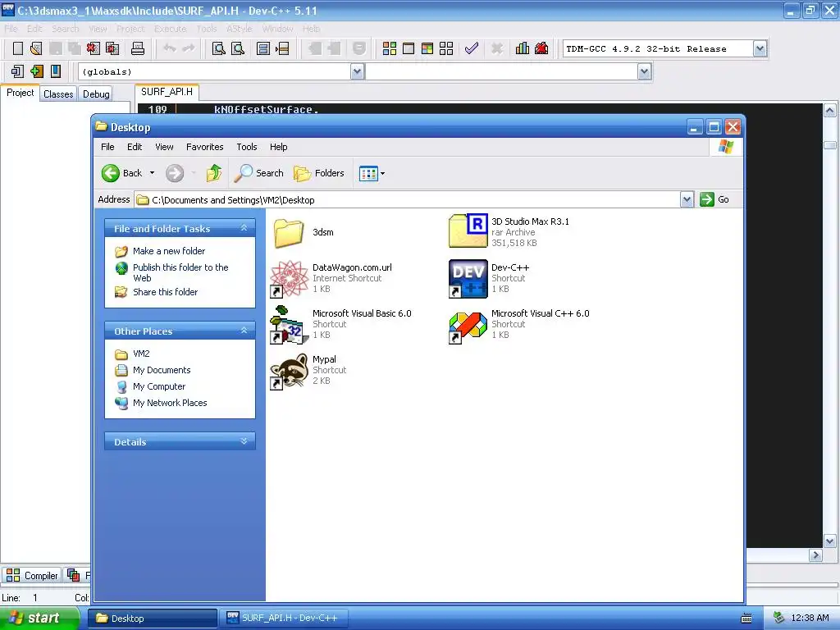Viewport: 840px width, 630px height.
Task: Click the Close All icon in Dev-C++ toolbar
Action: click(112, 48)
